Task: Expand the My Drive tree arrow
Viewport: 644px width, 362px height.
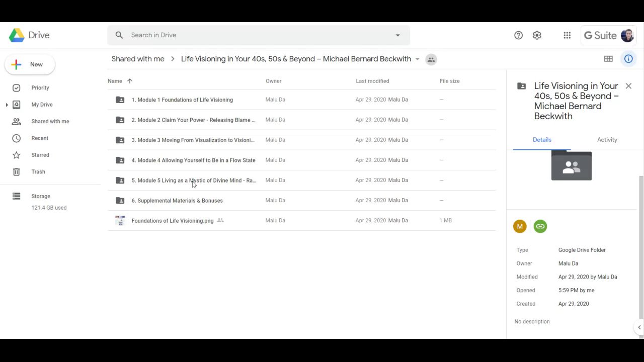Action: coord(7,105)
